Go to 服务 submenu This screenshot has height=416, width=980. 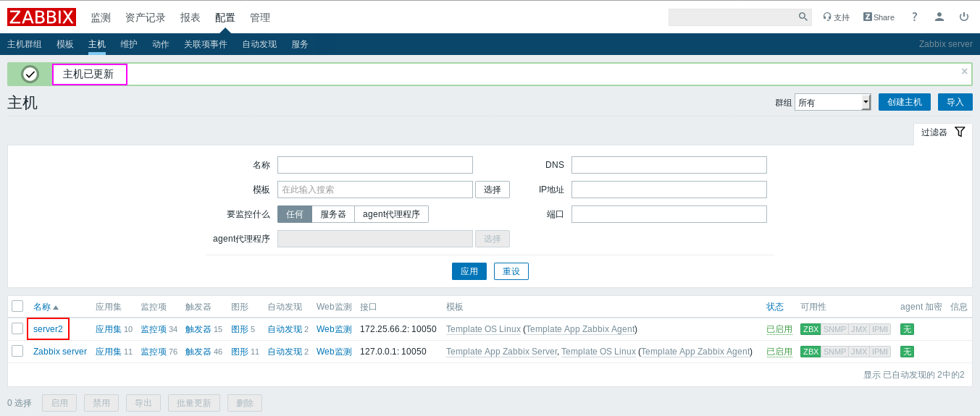click(x=300, y=44)
